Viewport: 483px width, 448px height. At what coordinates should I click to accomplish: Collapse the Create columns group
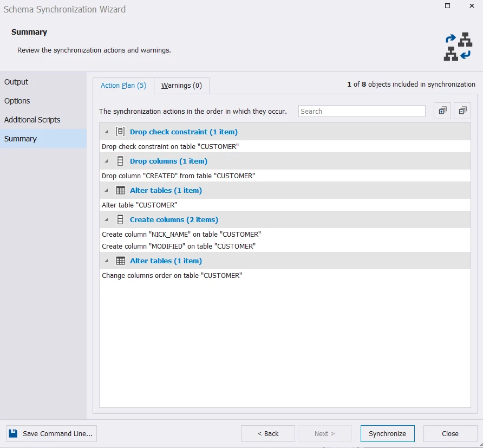click(x=106, y=220)
